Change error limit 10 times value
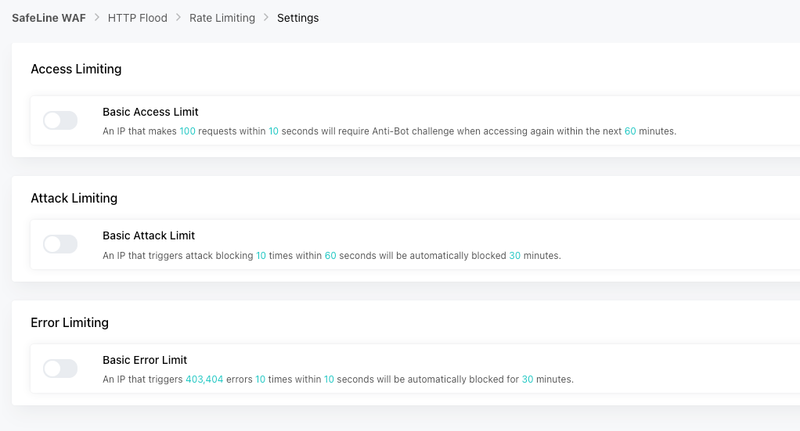The height and width of the screenshot is (431, 800). [260, 379]
